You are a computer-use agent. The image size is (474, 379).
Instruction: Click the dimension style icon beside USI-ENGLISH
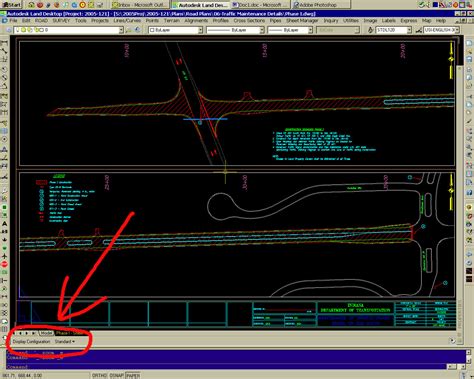point(419,30)
